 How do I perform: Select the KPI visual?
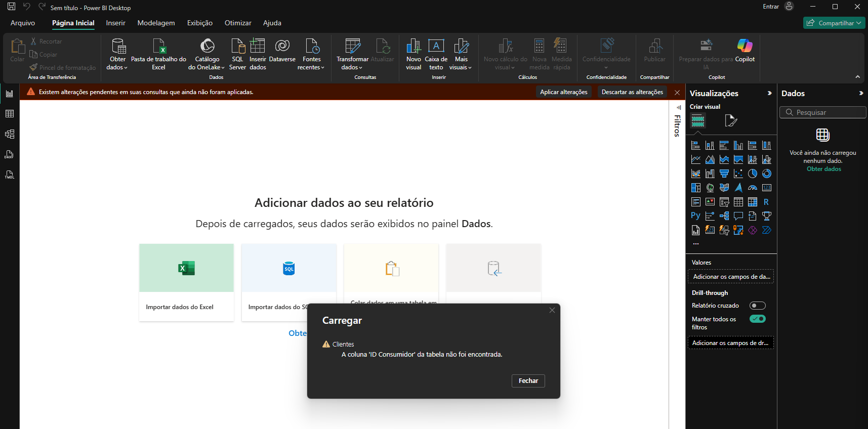[710, 202]
